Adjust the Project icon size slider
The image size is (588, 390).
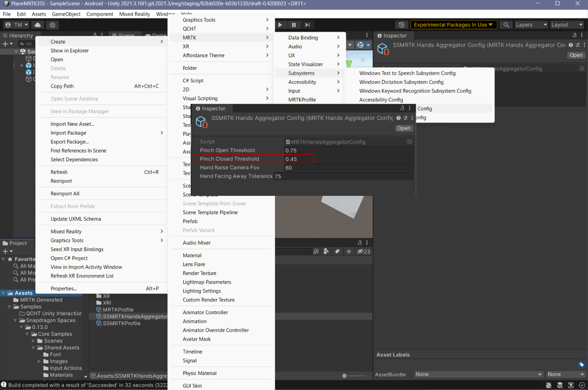click(x=344, y=376)
